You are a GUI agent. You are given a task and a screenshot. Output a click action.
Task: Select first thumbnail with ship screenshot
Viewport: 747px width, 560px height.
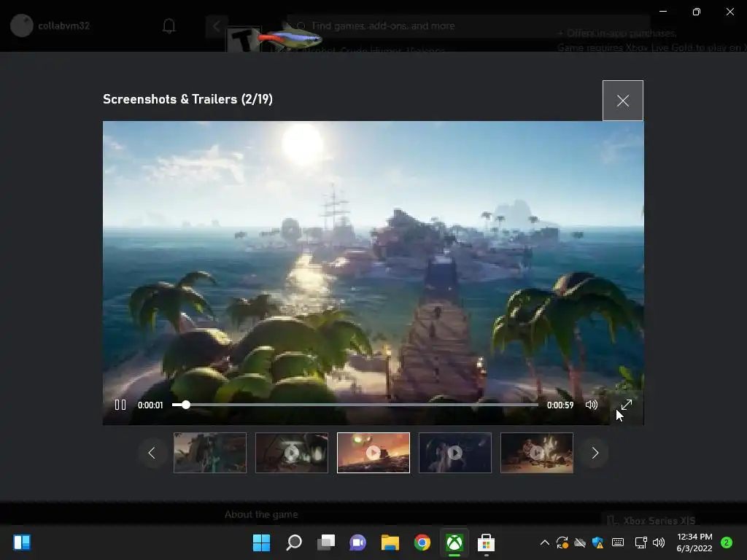tap(210, 453)
